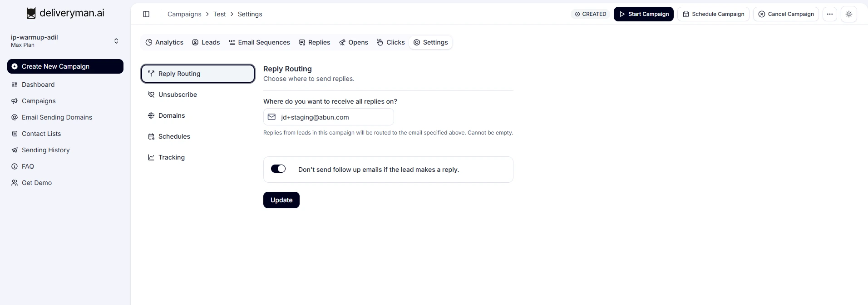Click the deliveryman.ai logo icon
The image size is (868, 305).
pos(31,13)
